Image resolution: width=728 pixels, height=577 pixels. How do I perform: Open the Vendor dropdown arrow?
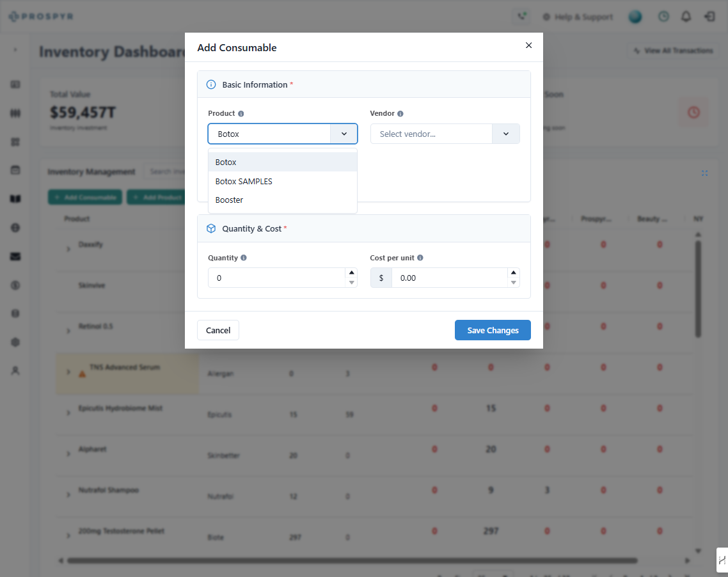click(505, 134)
